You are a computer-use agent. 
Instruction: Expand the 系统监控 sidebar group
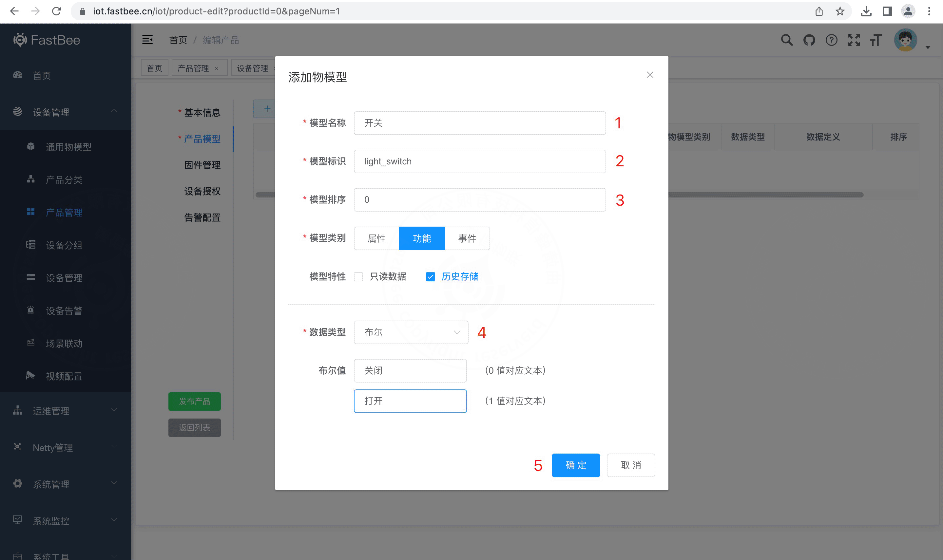click(x=65, y=520)
